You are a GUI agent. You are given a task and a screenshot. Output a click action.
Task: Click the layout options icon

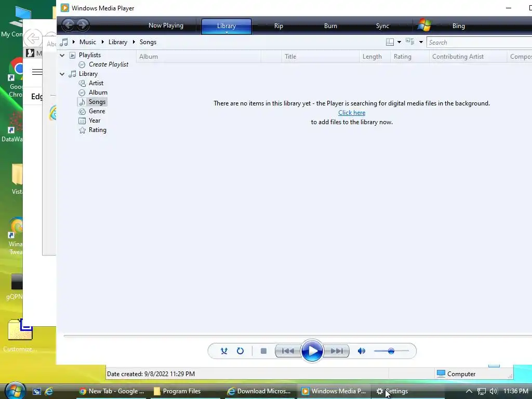pos(390,42)
